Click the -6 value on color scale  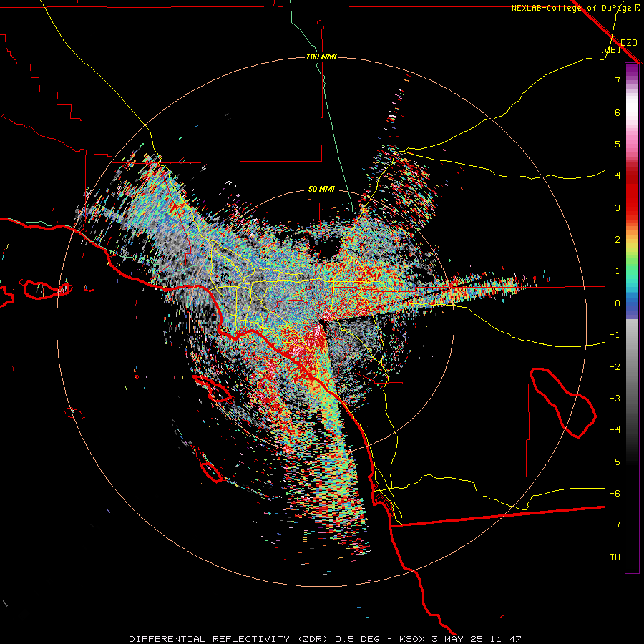coord(615,494)
